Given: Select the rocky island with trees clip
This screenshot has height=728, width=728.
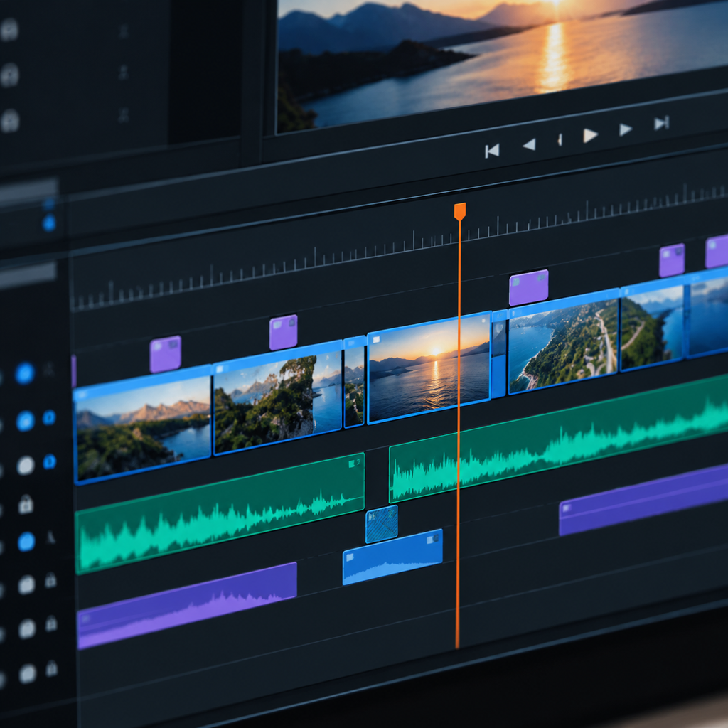Looking at the screenshot, I should point(278,397).
